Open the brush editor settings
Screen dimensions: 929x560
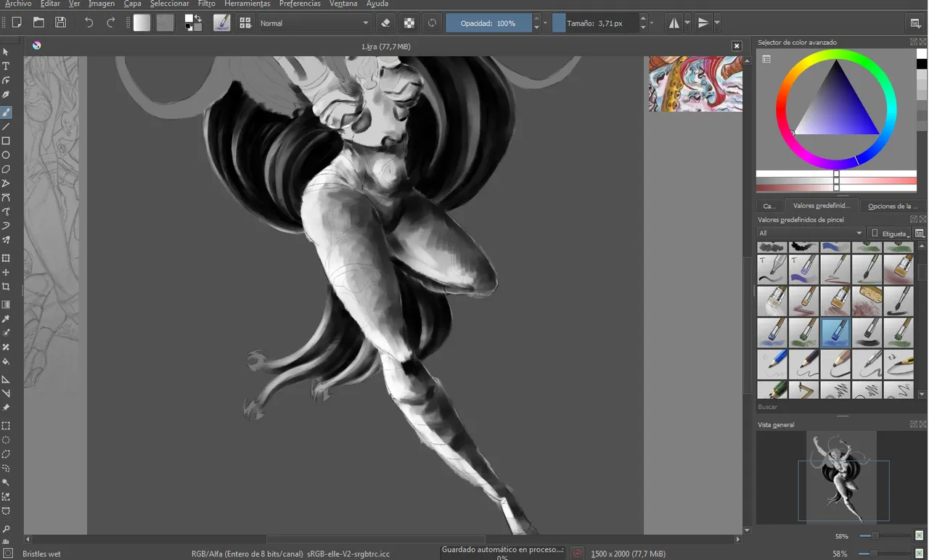[221, 22]
